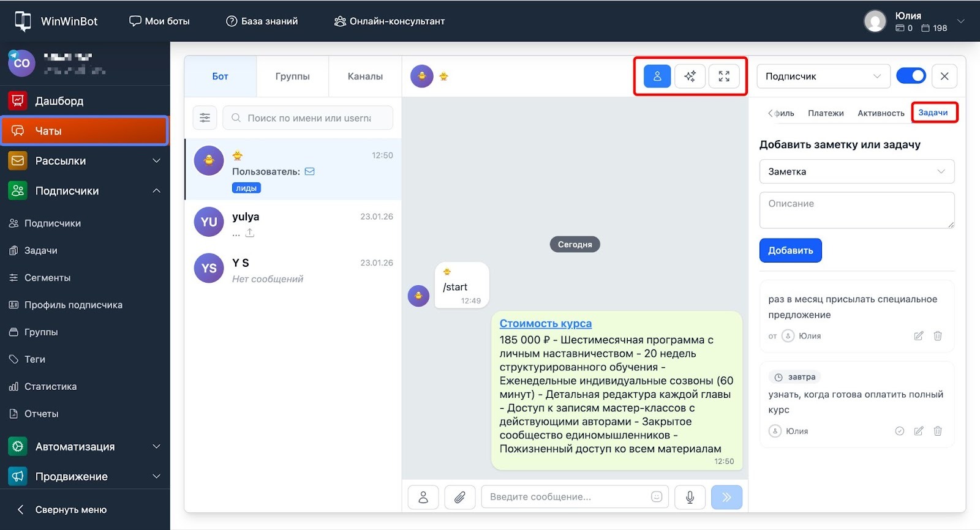Click the paperclip attach file icon
Viewport: 980px width, 530px height.
[459, 497]
